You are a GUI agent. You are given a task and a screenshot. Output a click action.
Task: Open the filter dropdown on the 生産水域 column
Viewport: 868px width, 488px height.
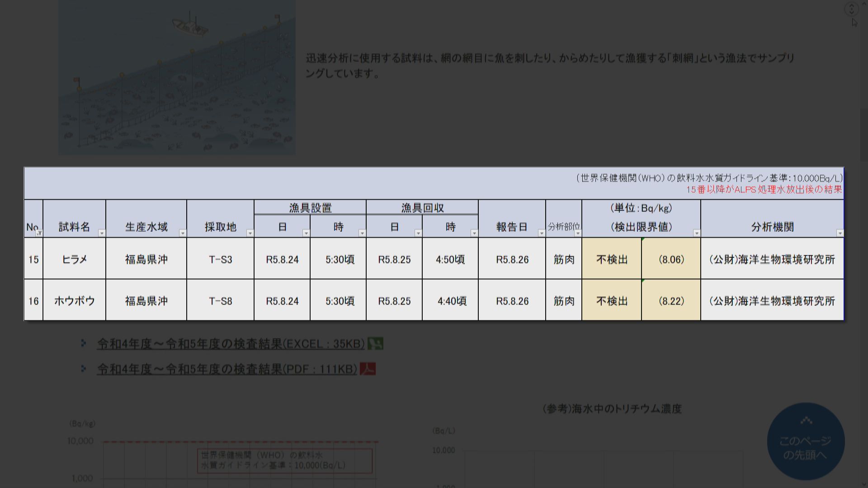pos(183,234)
